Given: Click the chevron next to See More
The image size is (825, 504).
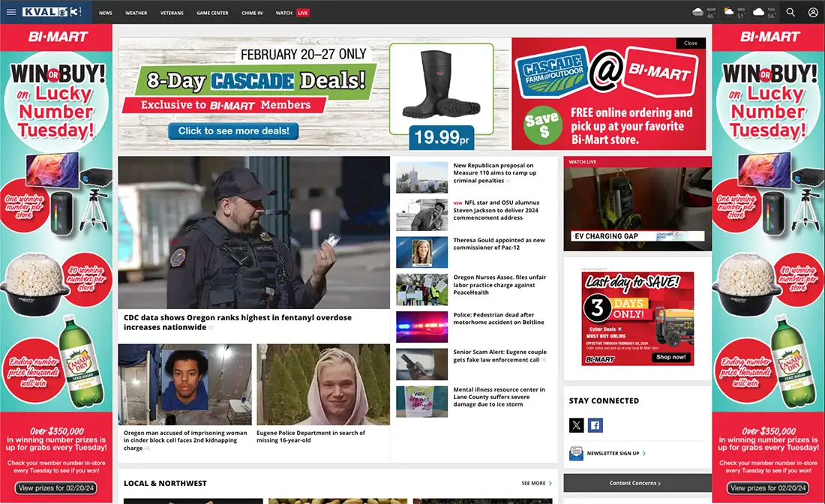Looking at the screenshot, I should 550,483.
